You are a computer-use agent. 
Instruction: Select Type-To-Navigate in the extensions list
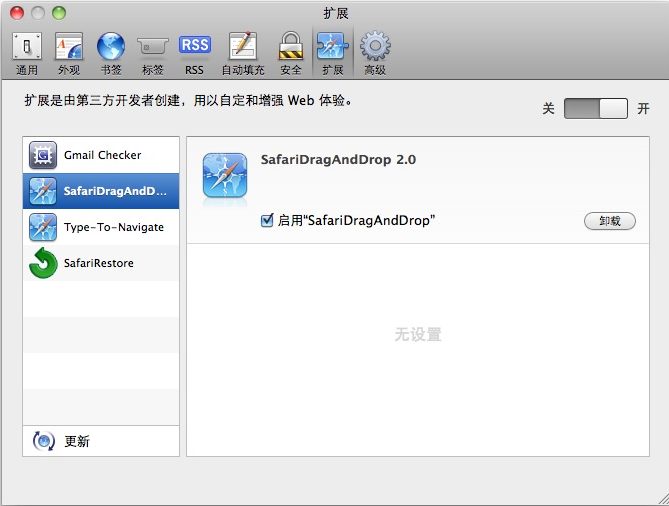pyautogui.click(x=101, y=227)
